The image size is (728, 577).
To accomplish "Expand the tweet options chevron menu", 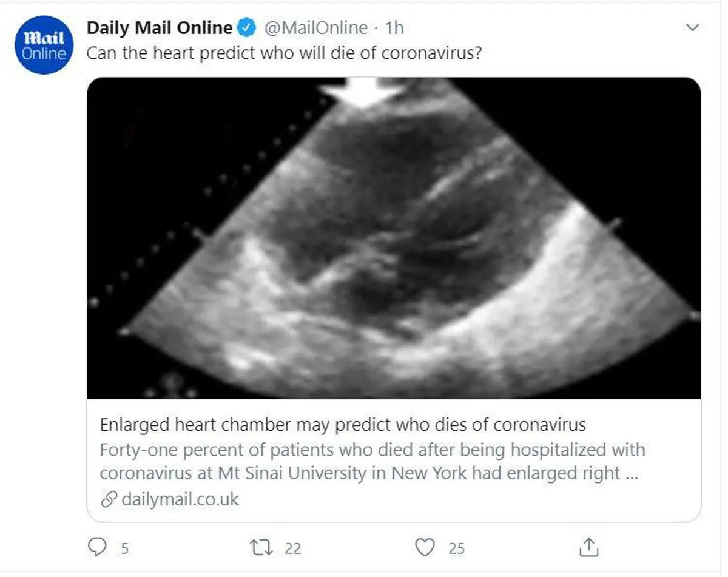I will click(x=692, y=28).
